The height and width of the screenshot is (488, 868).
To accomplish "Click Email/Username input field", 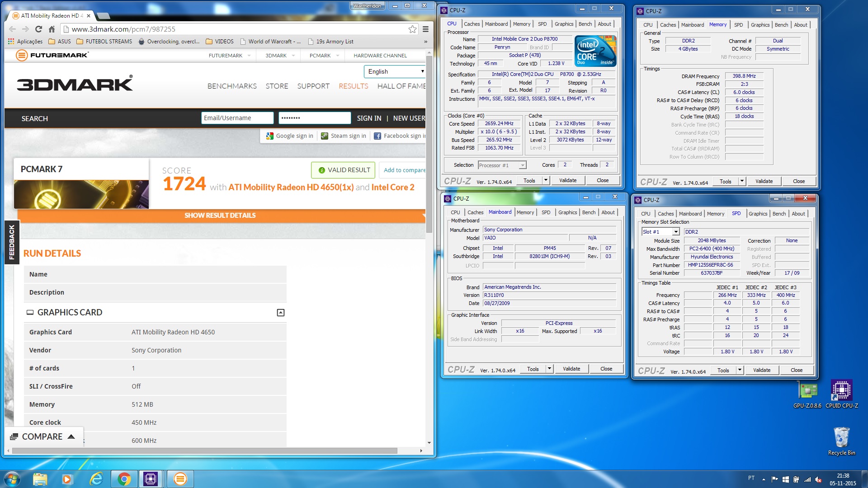I will click(237, 118).
